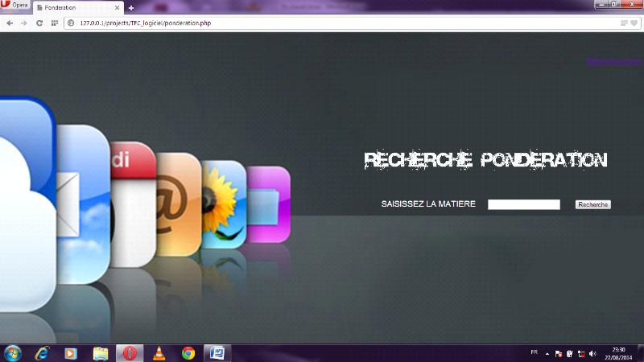Launch Internet Explorer from taskbar
The image size is (644, 362).
point(42,353)
